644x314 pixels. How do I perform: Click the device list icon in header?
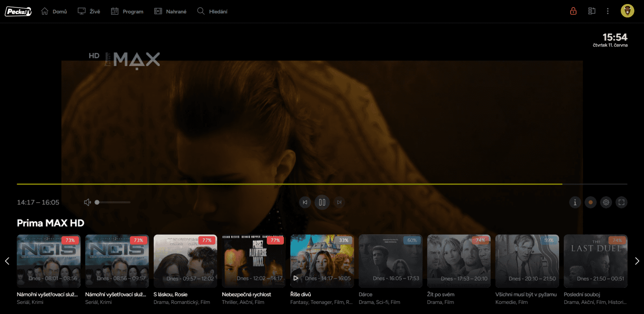[592, 11]
